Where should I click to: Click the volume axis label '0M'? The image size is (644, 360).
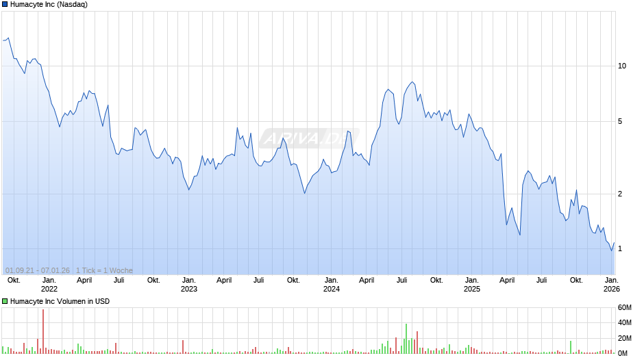click(623, 353)
